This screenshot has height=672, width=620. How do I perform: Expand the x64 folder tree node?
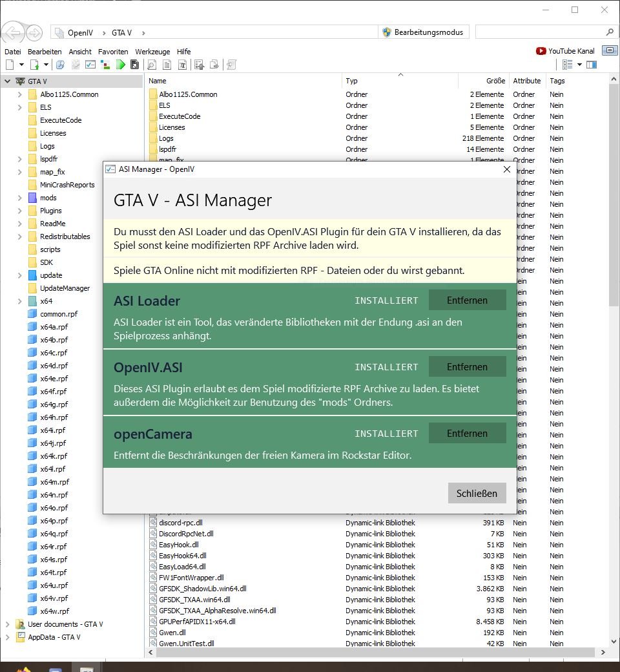[20, 301]
